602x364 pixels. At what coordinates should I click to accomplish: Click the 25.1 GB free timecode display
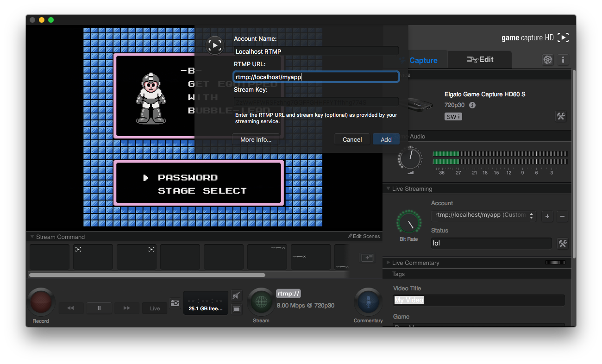coord(206,303)
